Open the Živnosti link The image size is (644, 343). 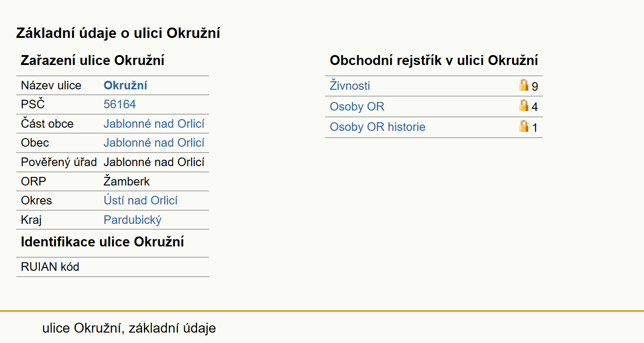pyautogui.click(x=350, y=86)
